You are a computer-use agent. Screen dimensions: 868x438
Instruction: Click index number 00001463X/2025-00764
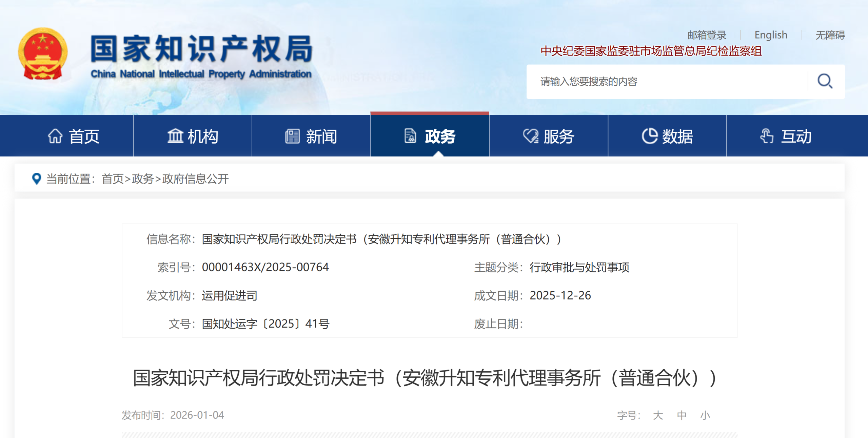(x=265, y=267)
